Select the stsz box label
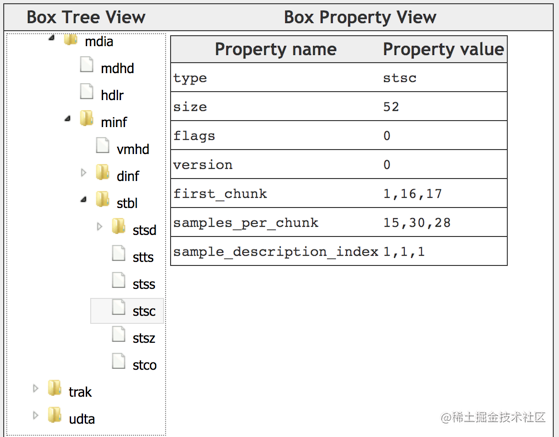The height and width of the screenshot is (437, 559). [144, 338]
